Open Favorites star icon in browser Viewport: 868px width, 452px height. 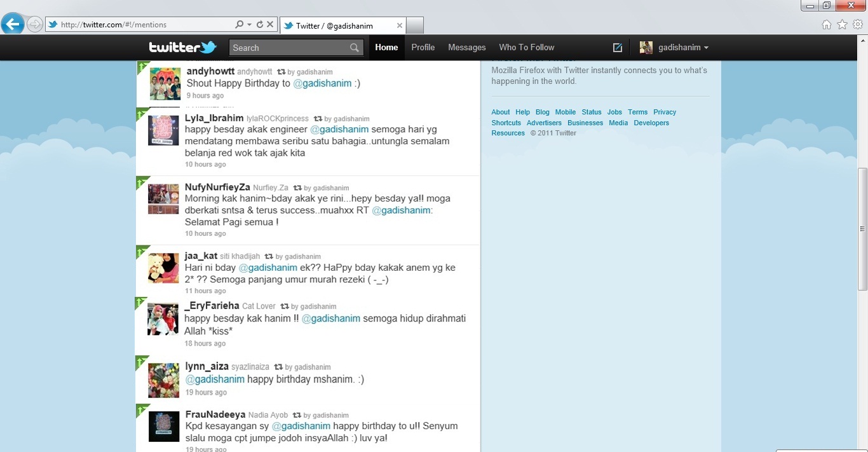pyautogui.click(x=843, y=25)
